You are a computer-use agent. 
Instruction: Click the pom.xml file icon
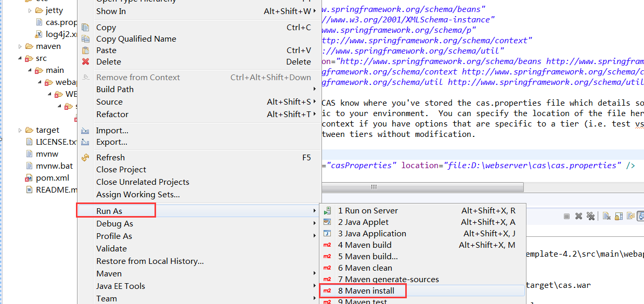pyautogui.click(x=30, y=178)
